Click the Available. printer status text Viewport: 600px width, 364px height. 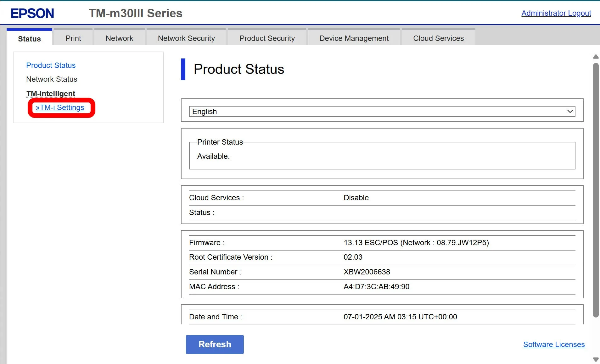tap(213, 156)
